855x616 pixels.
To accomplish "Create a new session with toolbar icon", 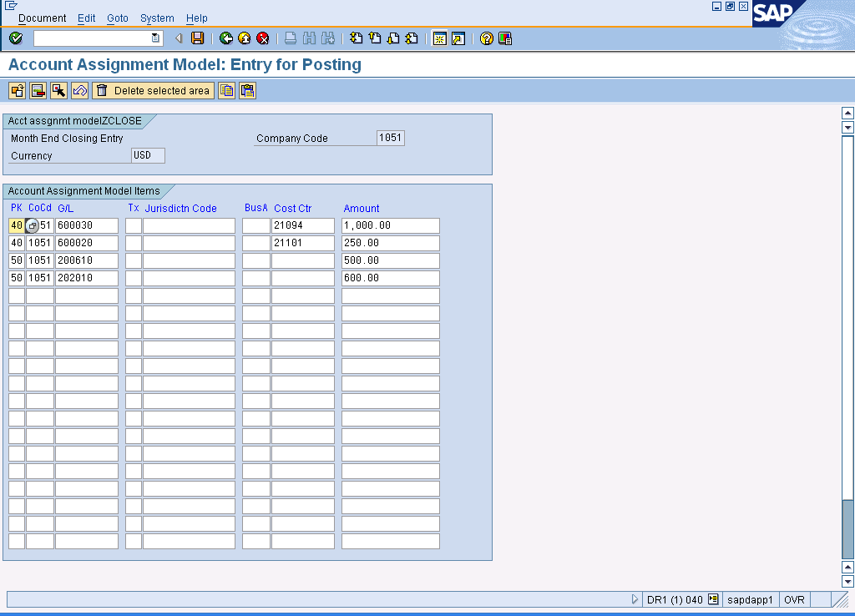I will tap(439, 38).
